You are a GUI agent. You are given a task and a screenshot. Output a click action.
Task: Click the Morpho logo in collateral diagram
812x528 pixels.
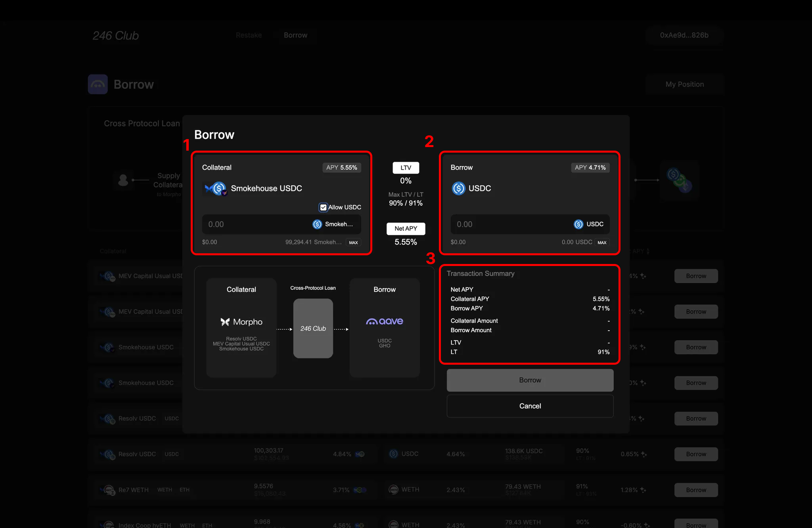click(241, 322)
